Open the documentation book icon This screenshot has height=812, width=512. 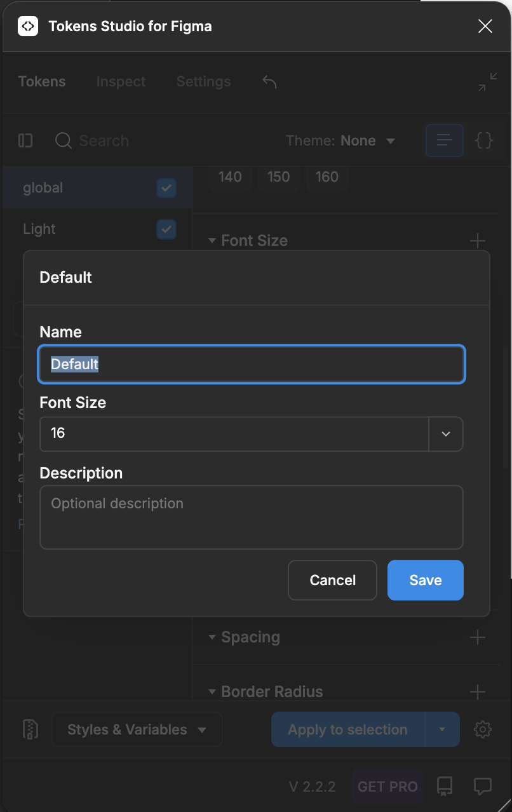445,787
